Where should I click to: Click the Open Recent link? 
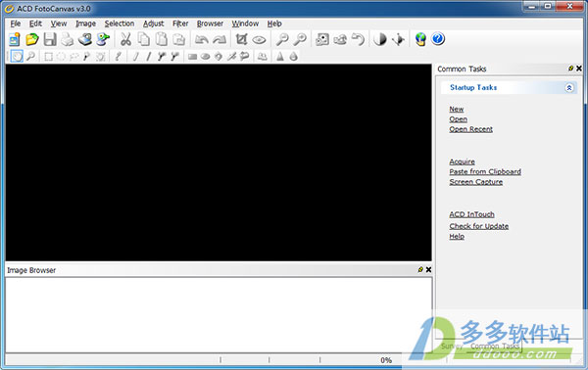coord(471,129)
